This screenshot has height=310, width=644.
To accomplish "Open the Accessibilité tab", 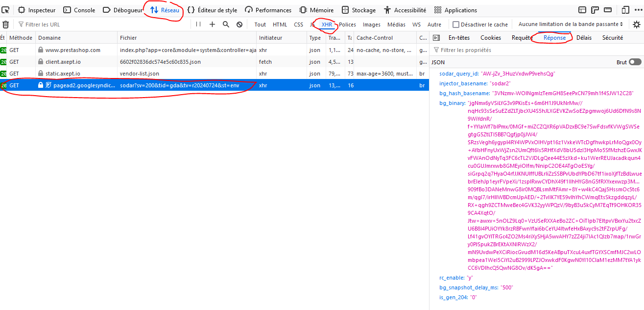I will click(x=405, y=10).
